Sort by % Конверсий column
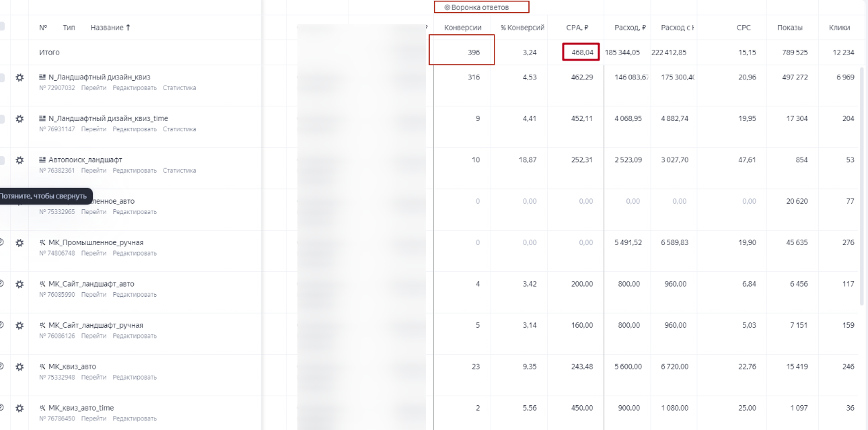This screenshot has width=868, height=430. [522, 28]
